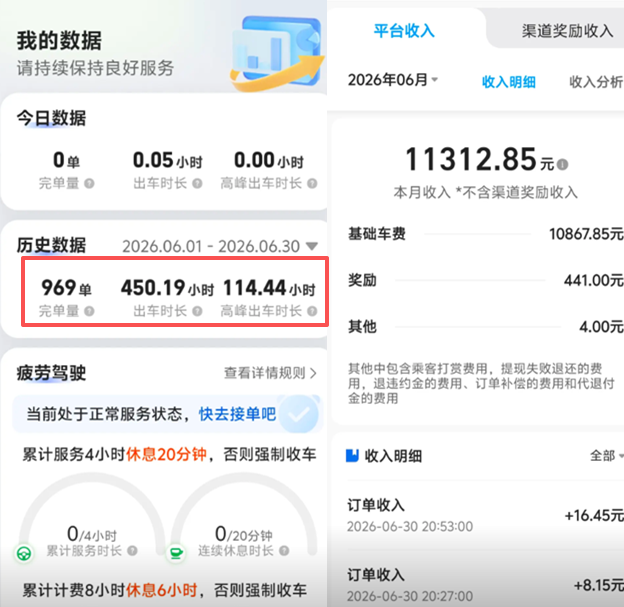Screen dimensions: 624x607
Task: Open 订单收入 entry at 20:27:00
Action: pyautogui.click(x=486, y=585)
